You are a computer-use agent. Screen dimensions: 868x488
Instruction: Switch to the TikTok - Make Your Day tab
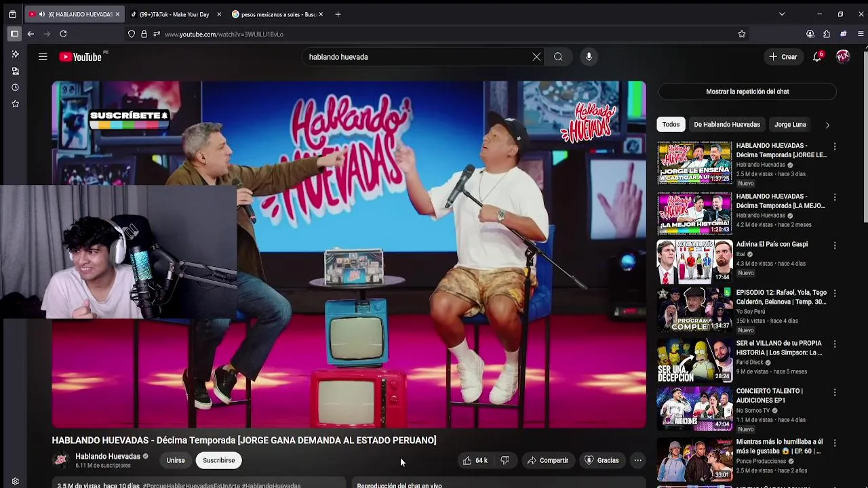176,14
